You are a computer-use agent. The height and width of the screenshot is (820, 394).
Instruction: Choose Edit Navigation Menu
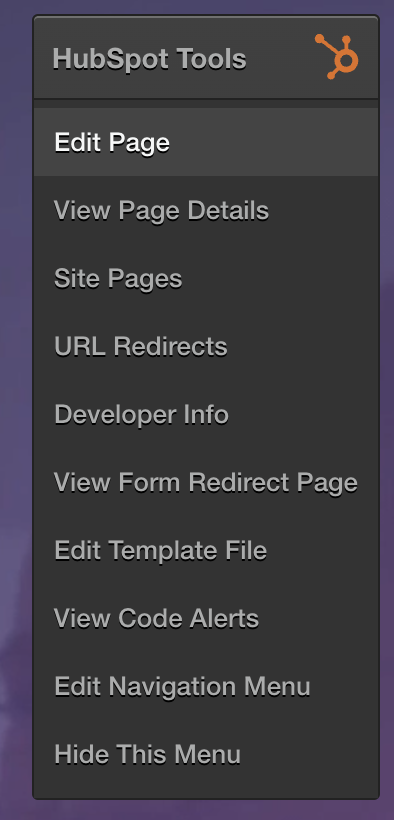pyautogui.click(x=206, y=686)
